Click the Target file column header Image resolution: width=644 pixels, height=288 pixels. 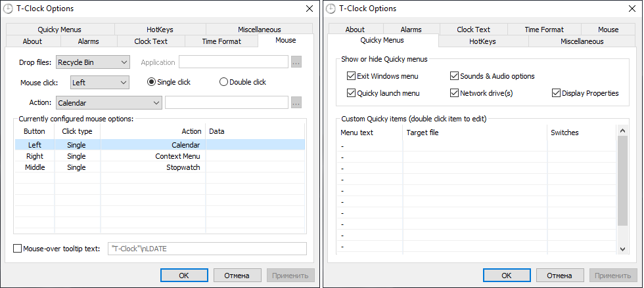pyautogui.click(x=475, y=133)
